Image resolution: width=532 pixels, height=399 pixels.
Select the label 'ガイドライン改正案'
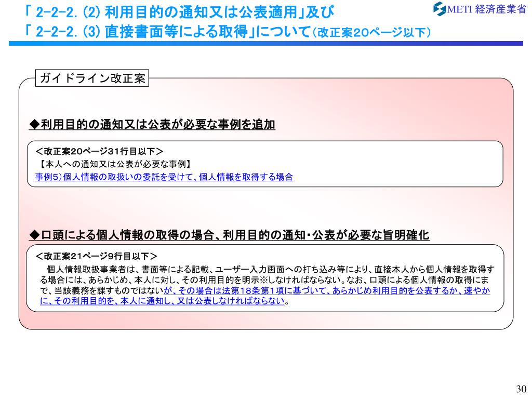92,78
